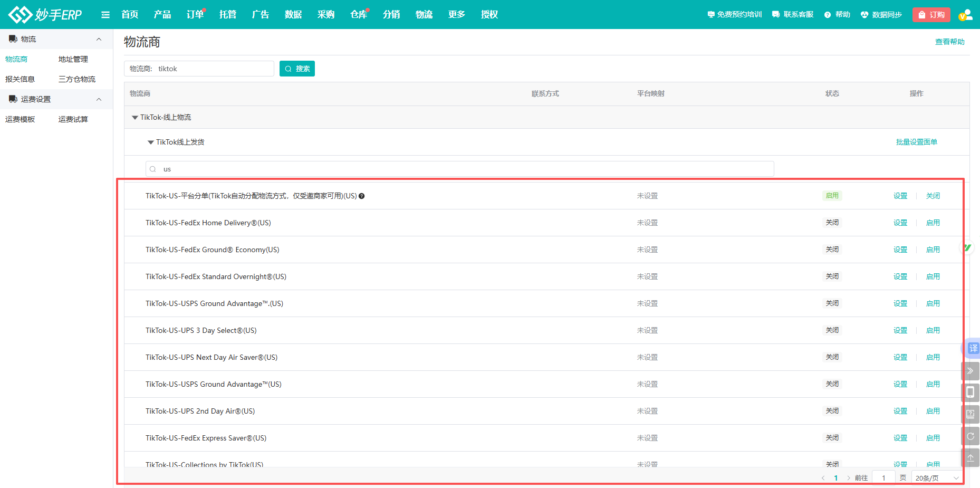
Task: Click 关闭 to disable the TikTok-US-平台分单 row
Action: (933, 196)
